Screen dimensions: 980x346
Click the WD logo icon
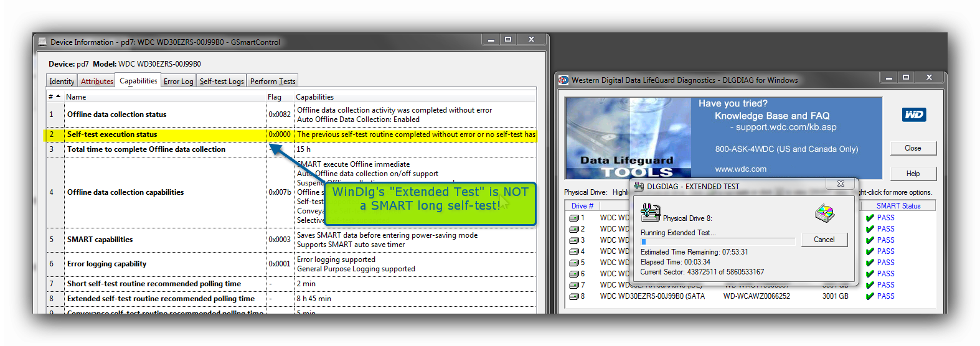pos(914,115)
